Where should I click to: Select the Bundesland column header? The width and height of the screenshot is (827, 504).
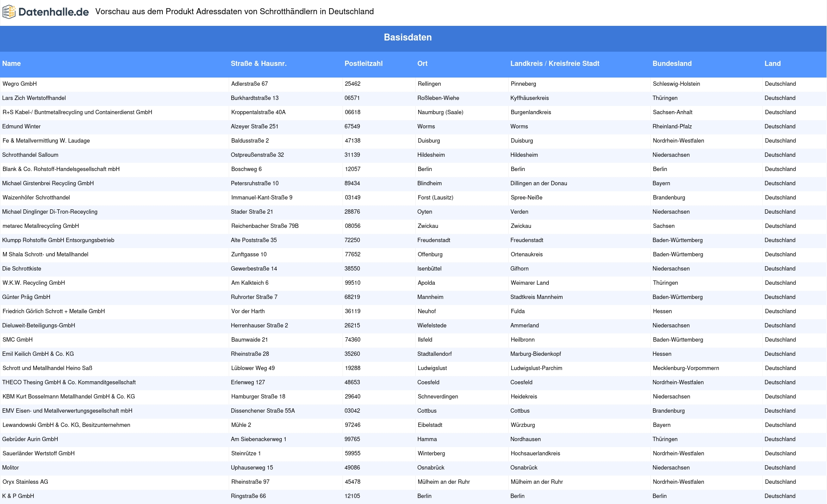coord(672,64)
